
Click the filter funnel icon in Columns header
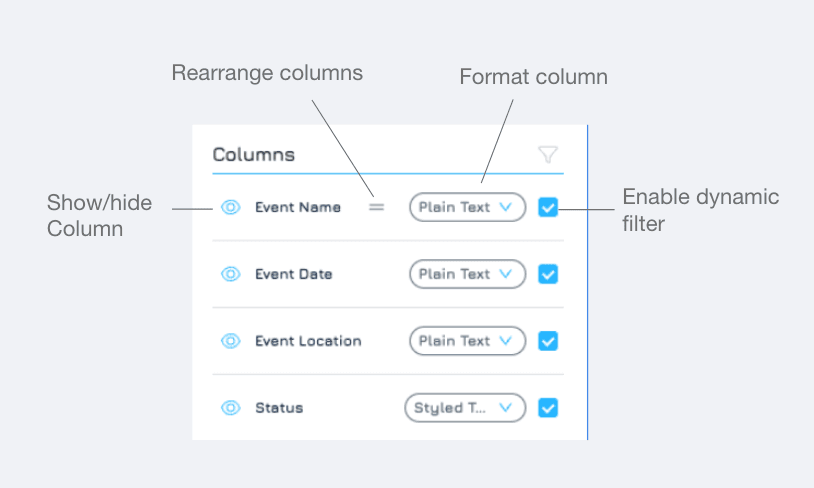[548, 154]
